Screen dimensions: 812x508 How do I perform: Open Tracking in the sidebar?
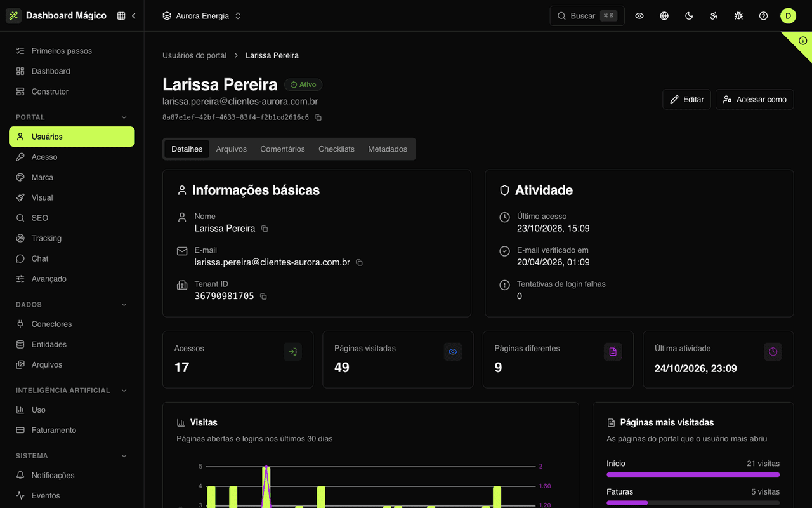pos(72,238)
